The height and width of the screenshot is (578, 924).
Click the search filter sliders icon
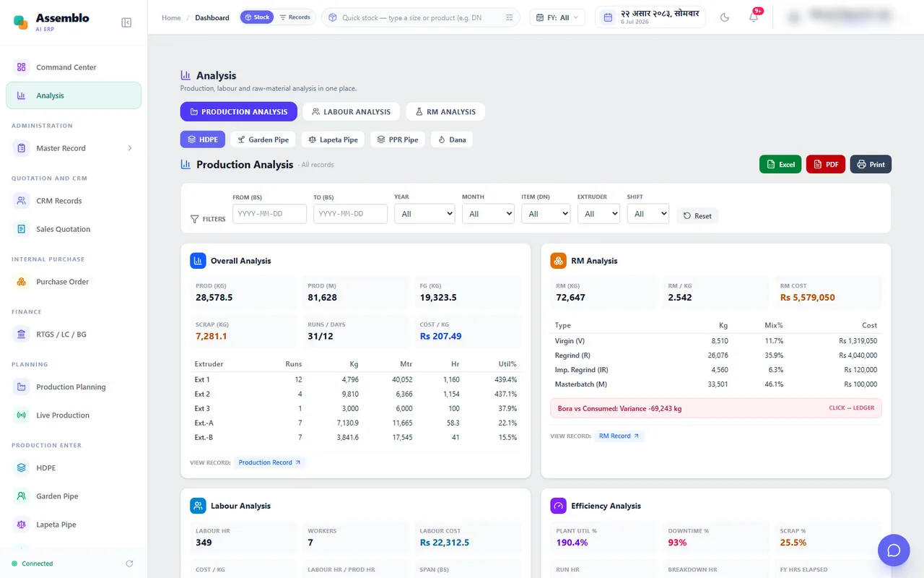point(510,17)
